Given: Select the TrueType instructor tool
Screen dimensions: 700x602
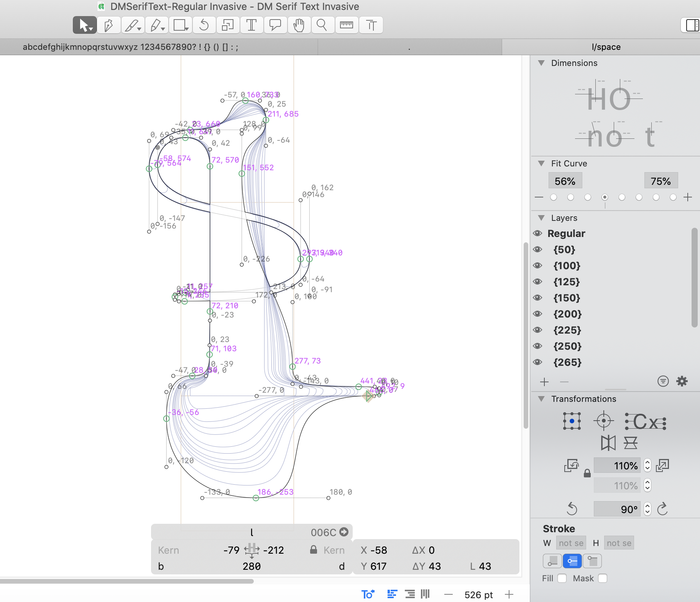Looking at the screenshot, I should 371,25.
